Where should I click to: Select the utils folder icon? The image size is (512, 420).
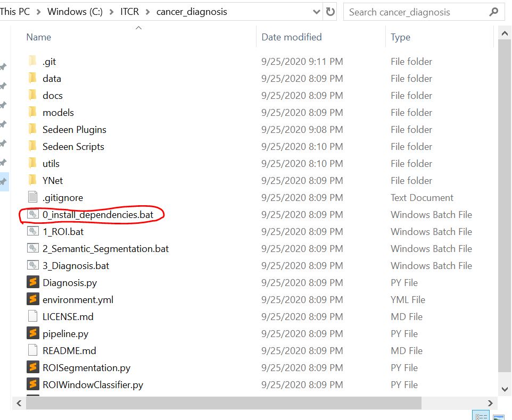[x=32, y=163]
